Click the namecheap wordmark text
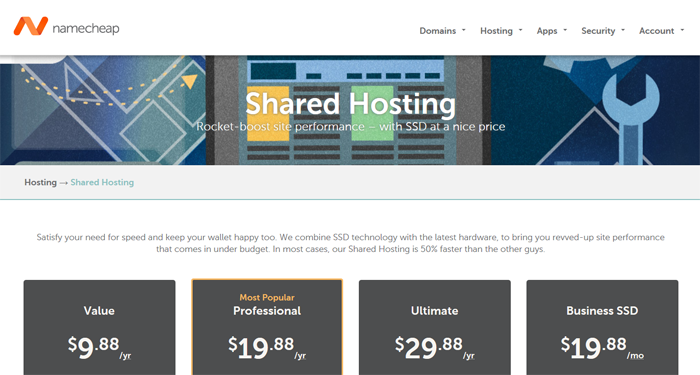The image size is (700, 375). coord(86,29)
